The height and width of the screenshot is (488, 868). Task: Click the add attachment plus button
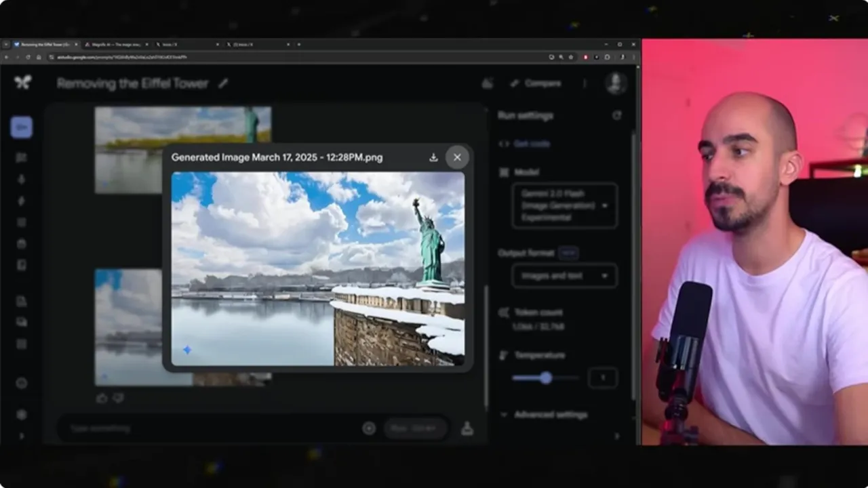[x=369, y=428]
